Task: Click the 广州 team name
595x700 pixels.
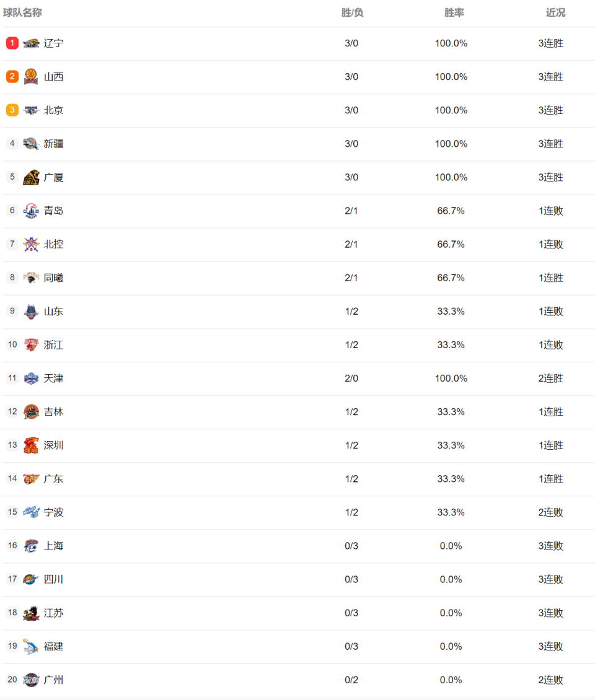Action: coord(53,680)
